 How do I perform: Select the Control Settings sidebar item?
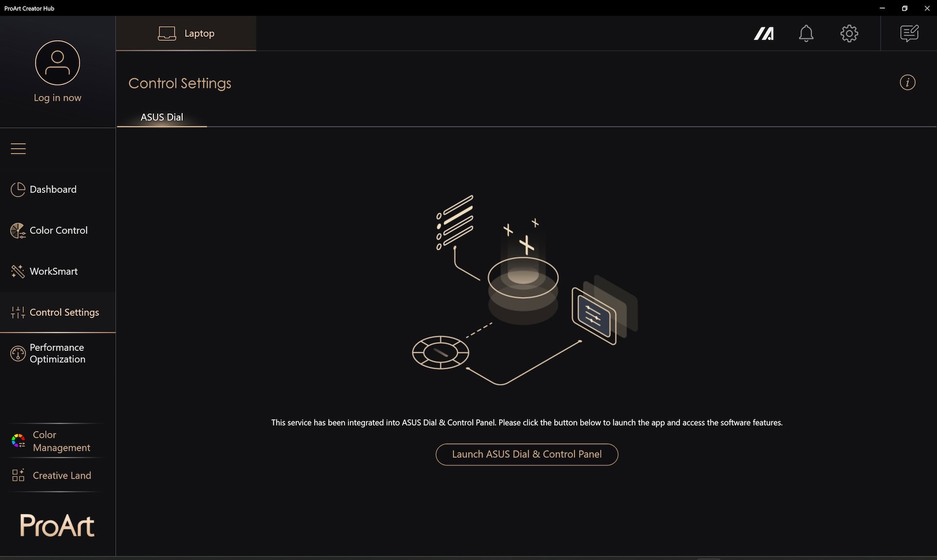58,312
